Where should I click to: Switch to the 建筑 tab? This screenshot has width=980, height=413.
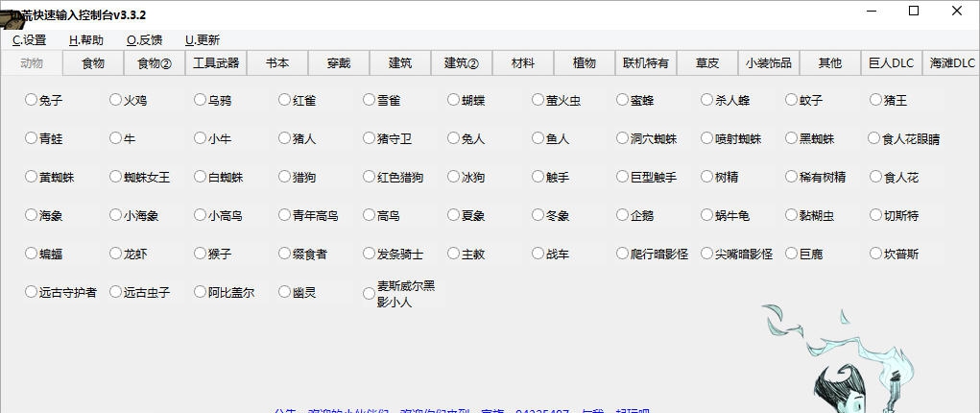(x=400, y=63)
